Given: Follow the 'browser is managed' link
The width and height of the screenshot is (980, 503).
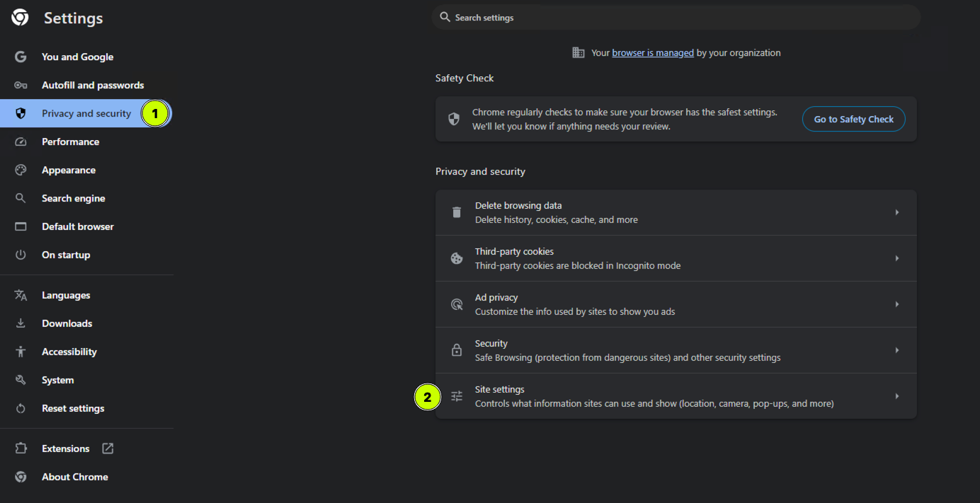Looking at the screenshot, I should tap(653, 52).
